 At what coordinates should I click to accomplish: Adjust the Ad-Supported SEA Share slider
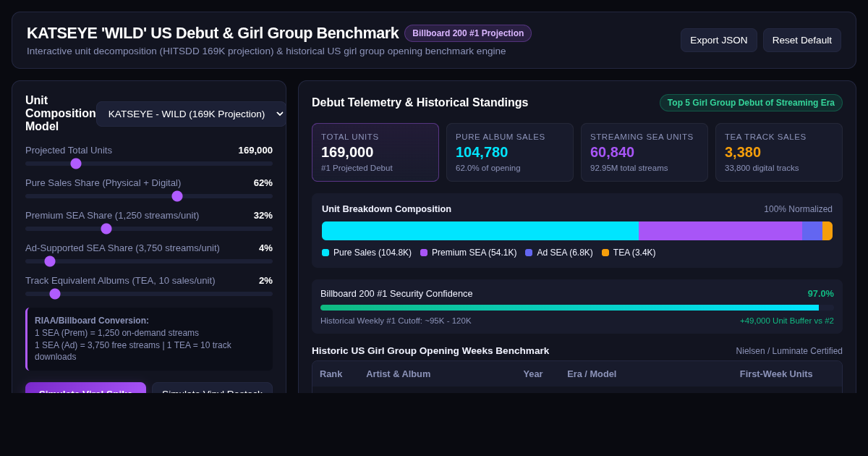[149, 261]
